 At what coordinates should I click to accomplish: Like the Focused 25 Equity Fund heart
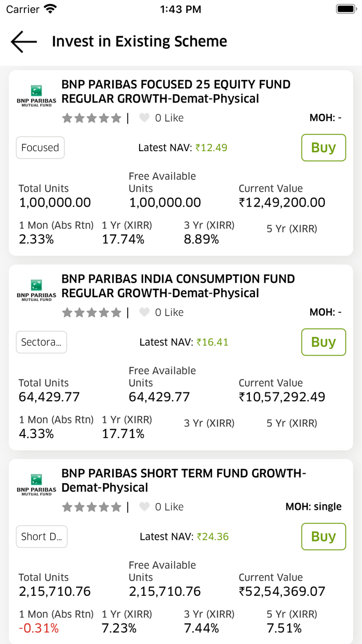(x=144, y=118)
